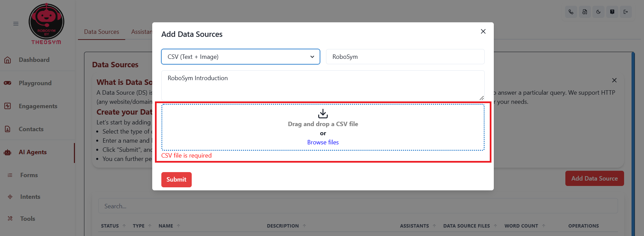Click the Add Data Source button
Image resolution: width=644 pixels, height=236 pixels.
tap(594, 179)
